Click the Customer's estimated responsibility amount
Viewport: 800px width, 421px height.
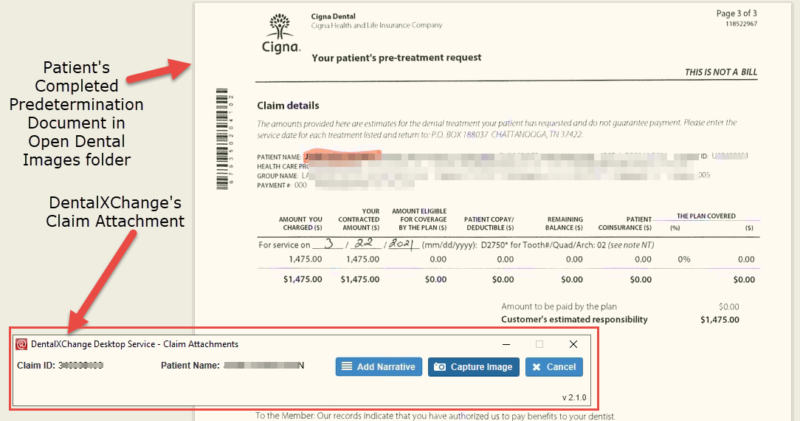coord(719,320)
